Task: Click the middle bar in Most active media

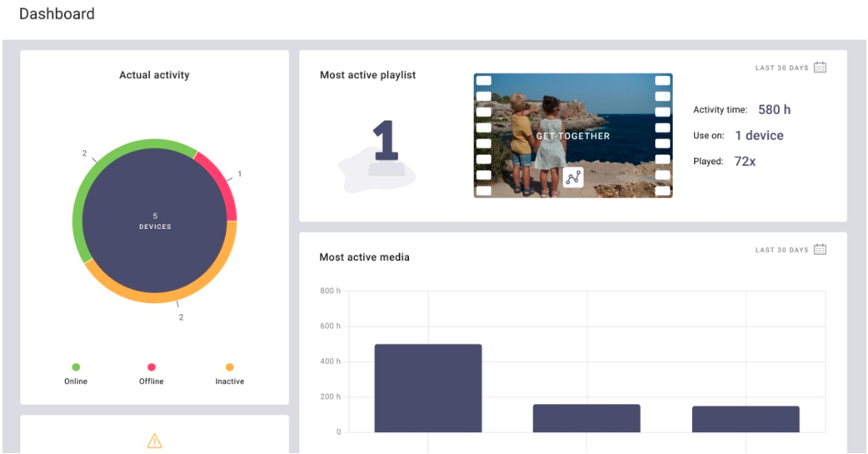Action: (586, 418)
